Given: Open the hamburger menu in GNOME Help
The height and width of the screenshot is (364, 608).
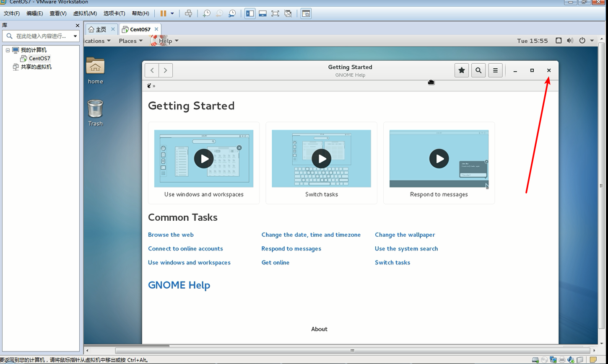Looking at the screenshot, I should (495, 70).
